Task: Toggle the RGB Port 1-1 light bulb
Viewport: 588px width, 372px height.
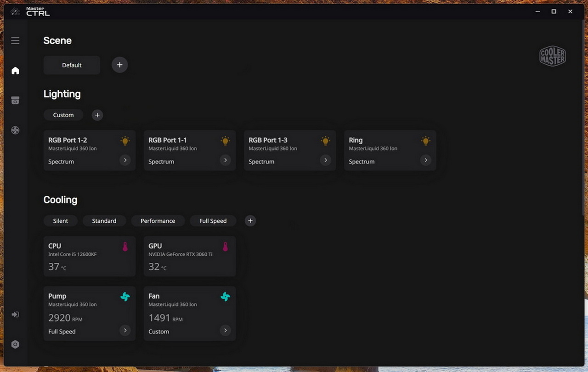Action: point(225,141)
